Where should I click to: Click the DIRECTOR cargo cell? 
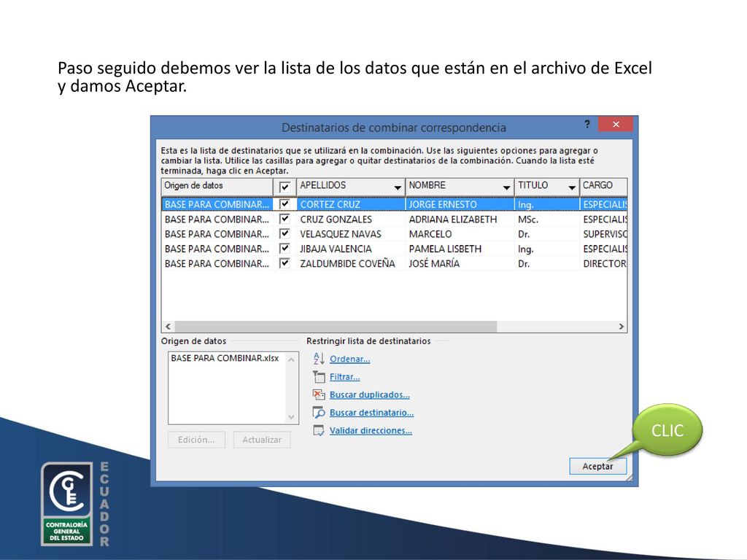tap(604, 263)
